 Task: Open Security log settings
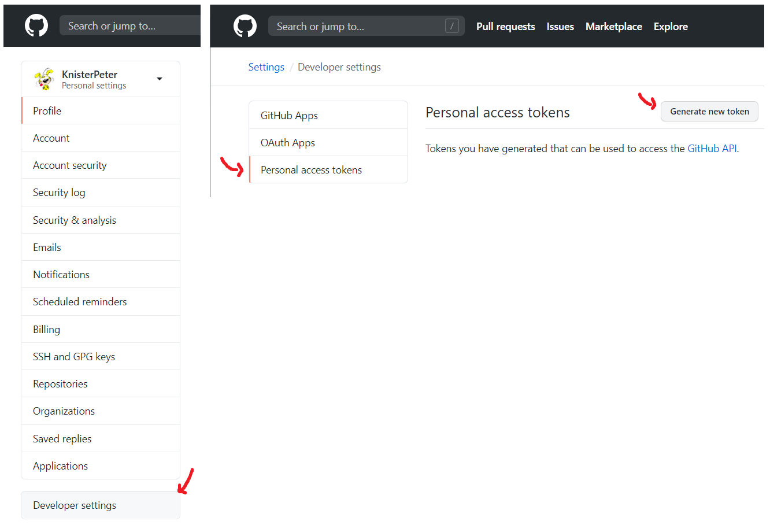click(x=101, y=193)
